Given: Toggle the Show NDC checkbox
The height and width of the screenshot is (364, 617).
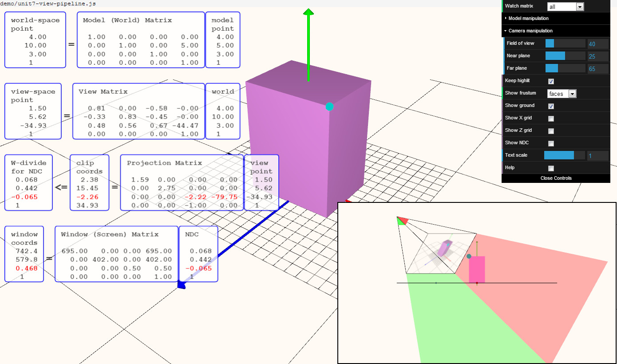Looking at the screenshot, I should click(551, 143).
